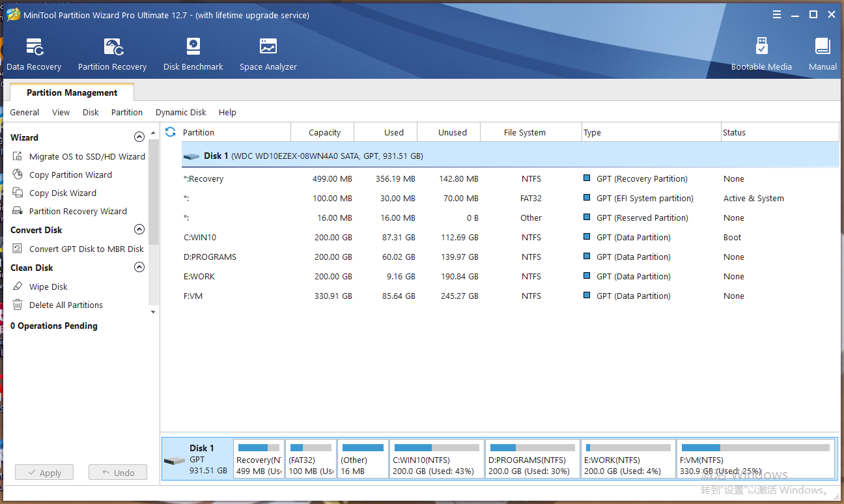Click Migrate OS to SSD/HD Wizard
Viewport: 844px width, 504px height.
tap(87, 156)
